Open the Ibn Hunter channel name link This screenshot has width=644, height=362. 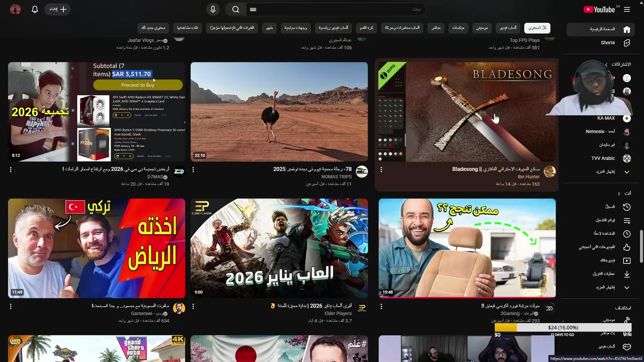point(529,177)
